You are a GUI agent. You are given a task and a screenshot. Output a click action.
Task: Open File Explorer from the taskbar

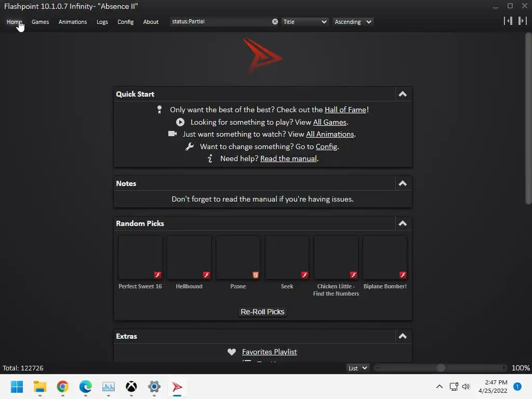pyautogui.click(x=39, y=387)
